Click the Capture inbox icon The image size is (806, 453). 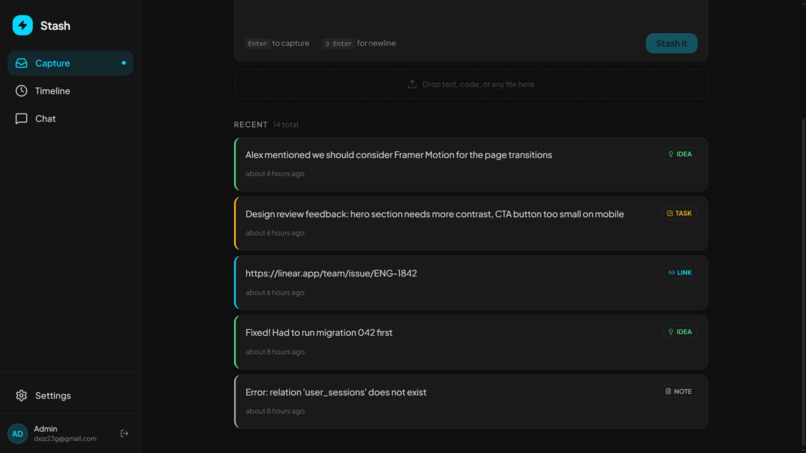pos(21,63)
